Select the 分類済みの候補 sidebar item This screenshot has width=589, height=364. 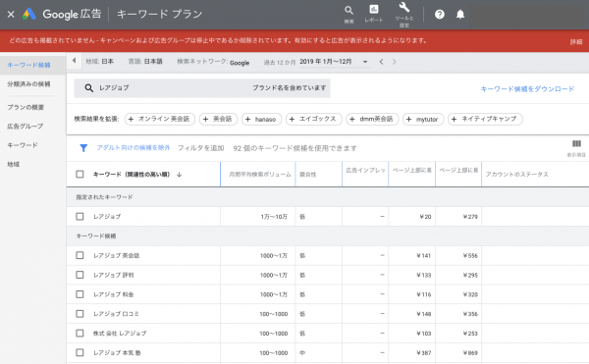[28, 84]
